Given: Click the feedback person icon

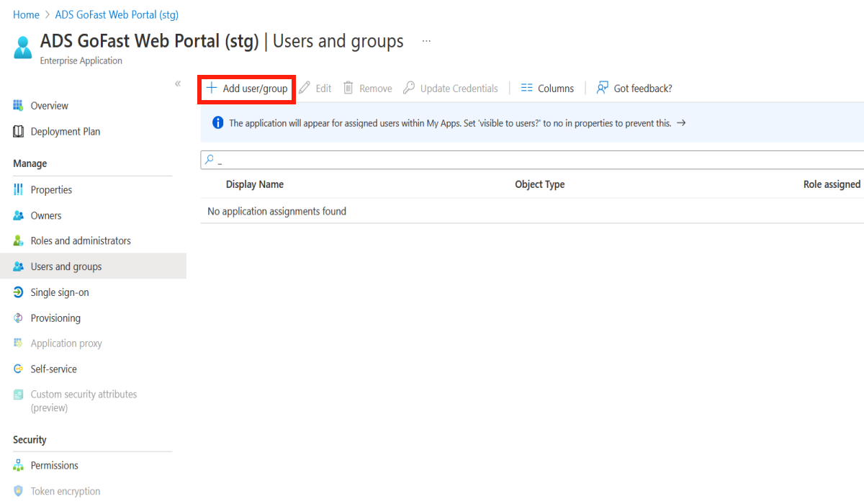Looking at the screenshot, I should click(x=603, y=88).
